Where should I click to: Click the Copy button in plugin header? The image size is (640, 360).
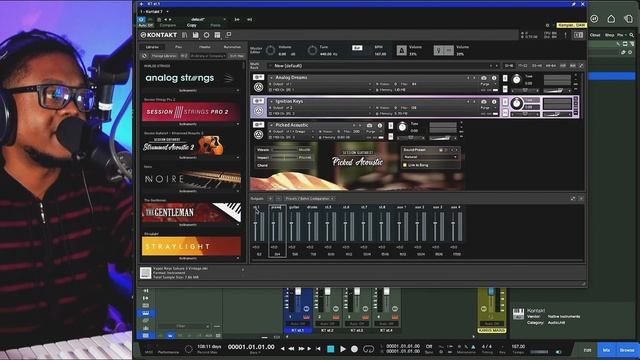coord(191,25)
